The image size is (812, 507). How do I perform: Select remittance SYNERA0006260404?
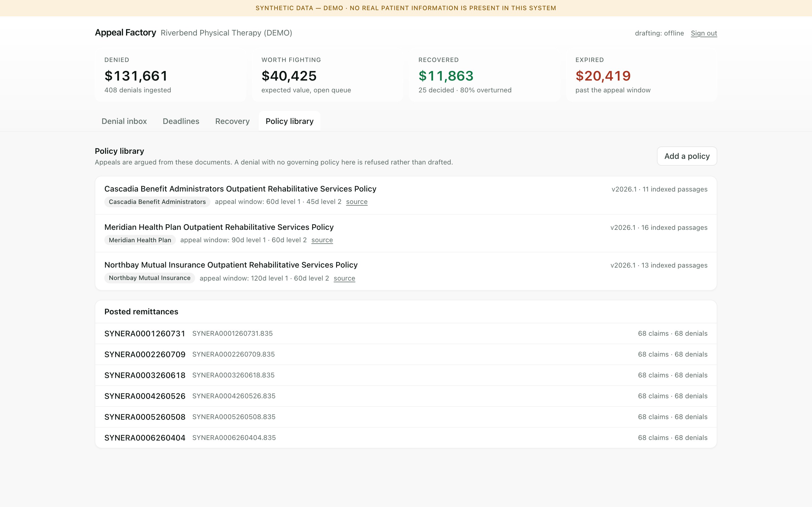pyautogui.click(x=406, y=438)
